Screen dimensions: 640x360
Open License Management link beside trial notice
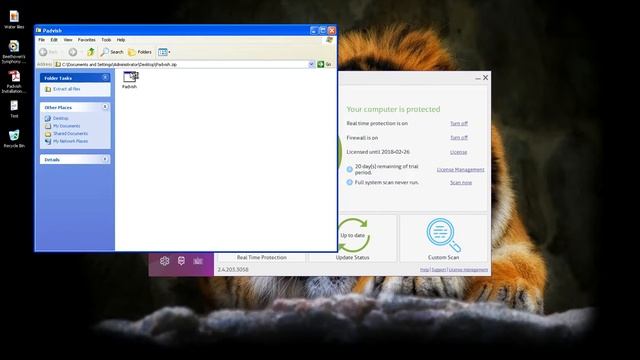(460, 169)
